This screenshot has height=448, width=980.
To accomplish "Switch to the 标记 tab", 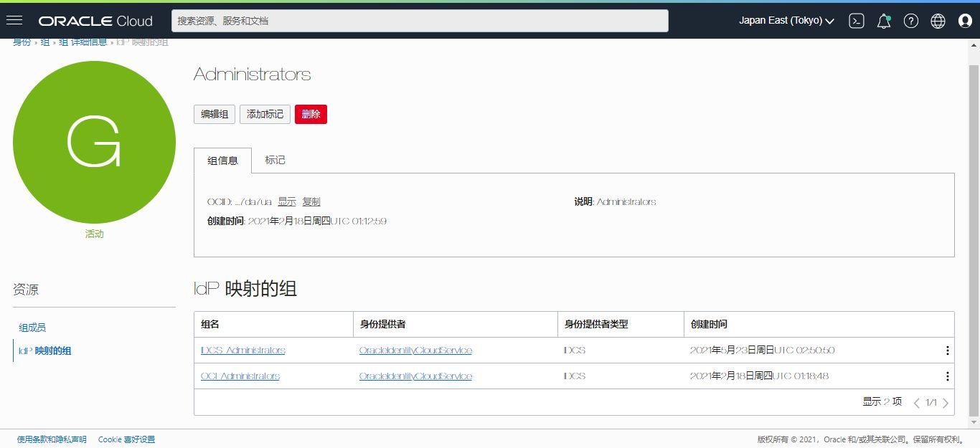I will pos(275,161).
